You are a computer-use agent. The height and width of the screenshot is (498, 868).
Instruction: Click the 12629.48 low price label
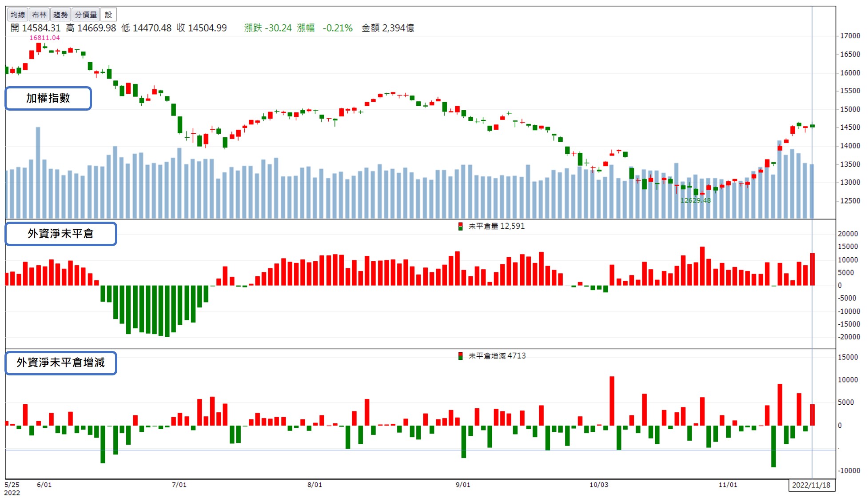[695, 200]
